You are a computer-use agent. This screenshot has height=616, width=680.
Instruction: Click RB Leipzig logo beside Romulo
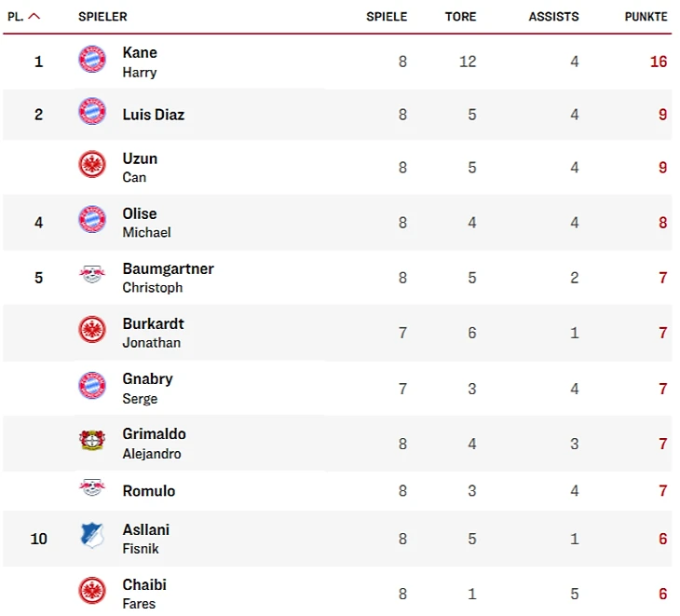92,487
